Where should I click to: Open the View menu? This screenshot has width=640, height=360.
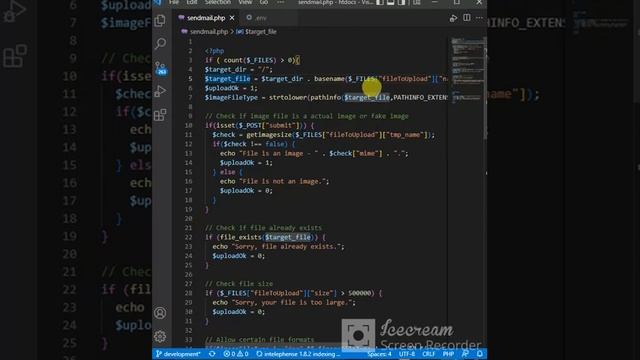pyautogui.click(x=245, y=2)
